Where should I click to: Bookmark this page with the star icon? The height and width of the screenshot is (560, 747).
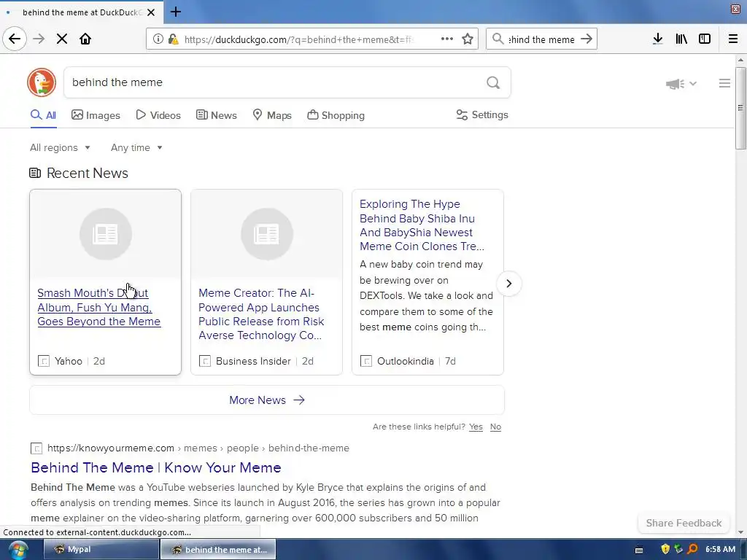[468, 39]
